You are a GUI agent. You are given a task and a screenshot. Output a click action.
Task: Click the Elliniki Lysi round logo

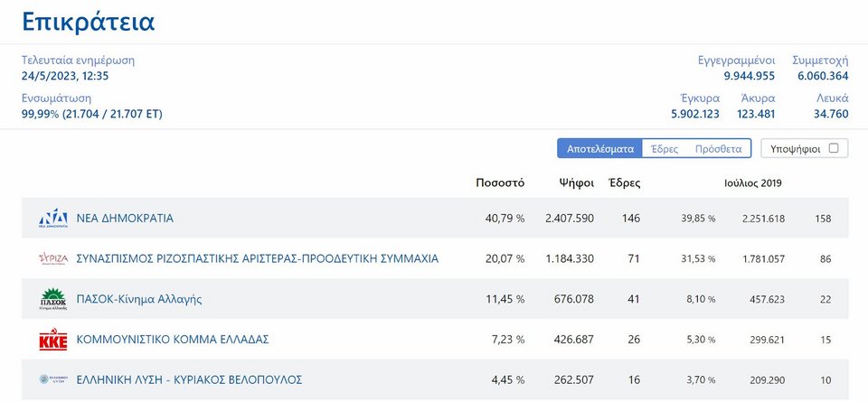click(53, 379)
